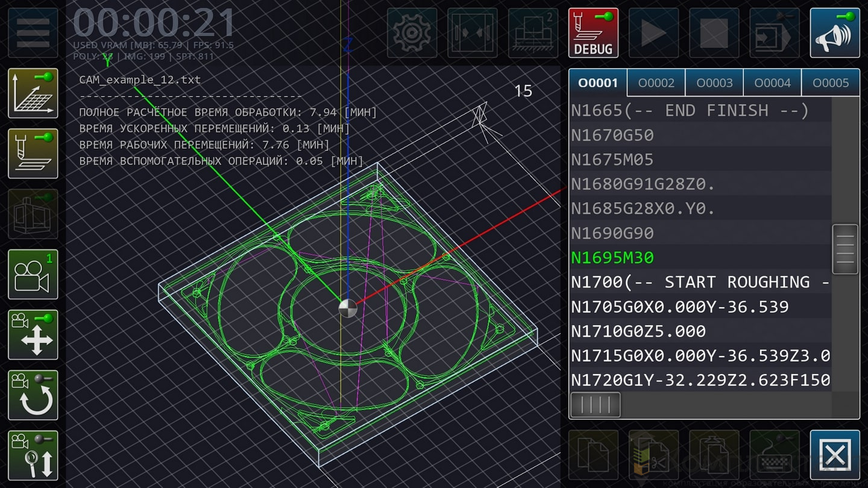Screen dimensions: 868x488
Task: Open the hamburger main menu
Action: (33, 33)
